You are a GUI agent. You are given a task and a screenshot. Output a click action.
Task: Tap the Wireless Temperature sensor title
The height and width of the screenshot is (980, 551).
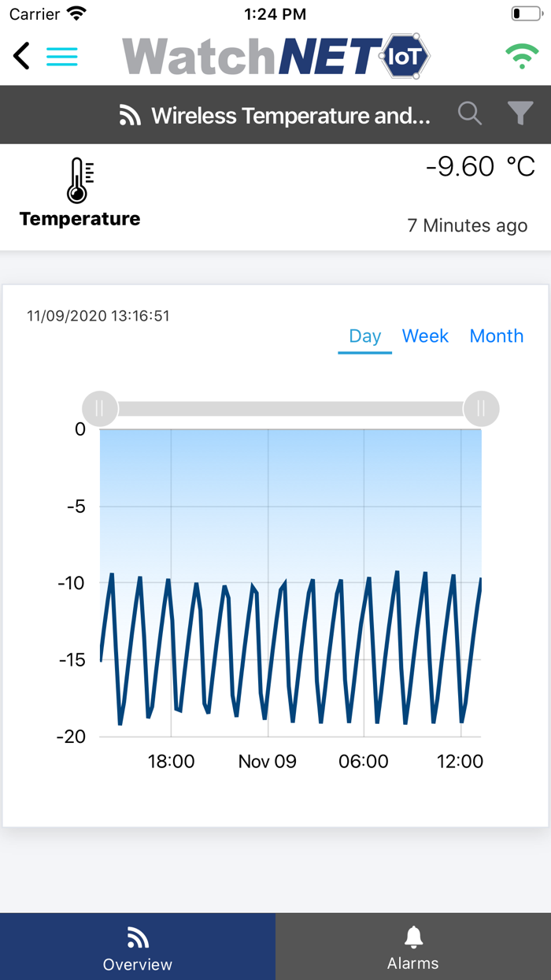(x=290, y=116)
